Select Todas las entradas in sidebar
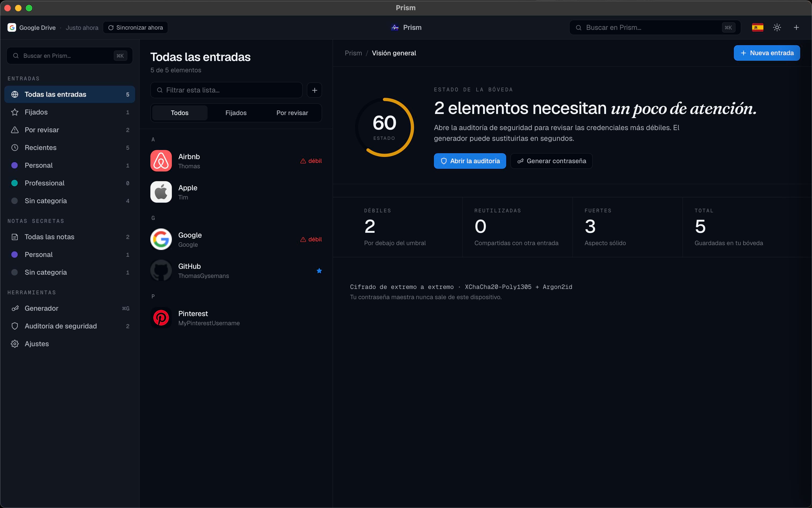Screen dimensions: 812x508 click(x=70, y=94)
